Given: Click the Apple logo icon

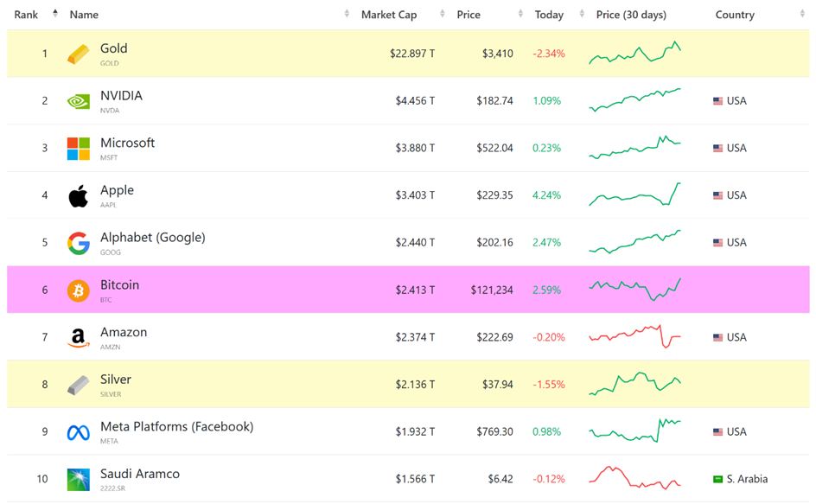Looking at the screenshot, I should click(78, 196).
